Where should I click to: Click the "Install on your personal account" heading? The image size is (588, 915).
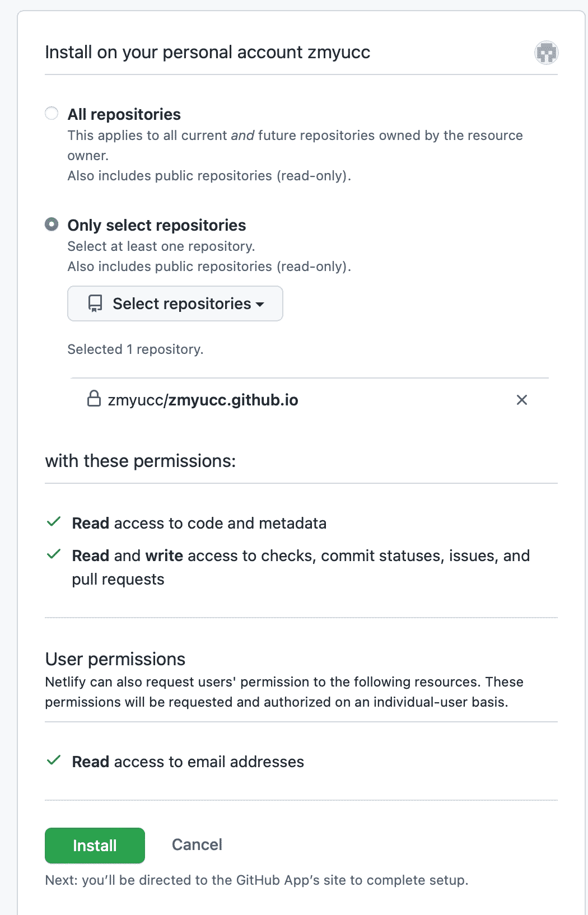tap(207, 52)
